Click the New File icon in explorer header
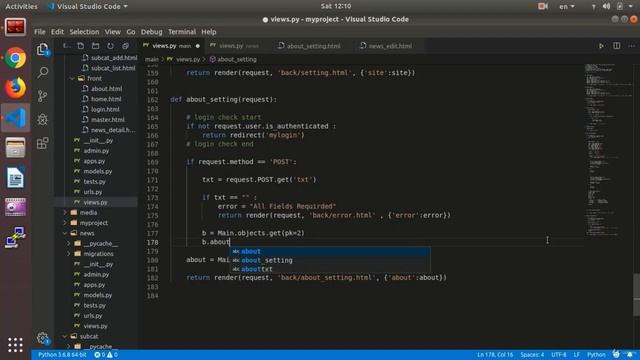The image size is (640, 360). [x=80, y=46]
